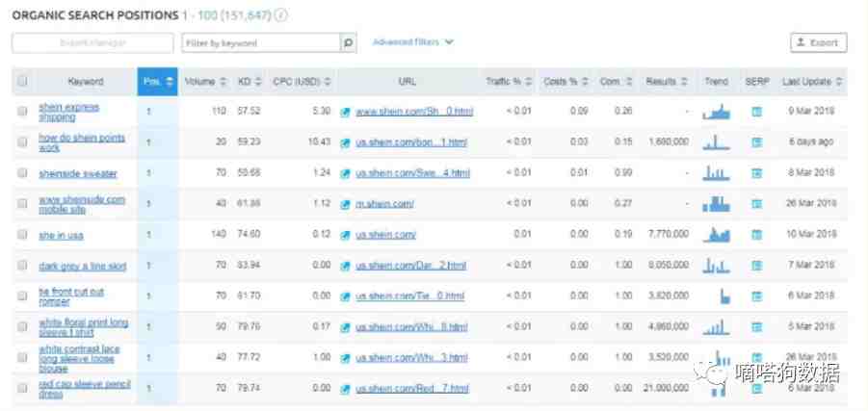The width and height of the screenshot is (868, 411).
Task: Open external link icon for dark grey a line skirt
Action: [346, 266]
